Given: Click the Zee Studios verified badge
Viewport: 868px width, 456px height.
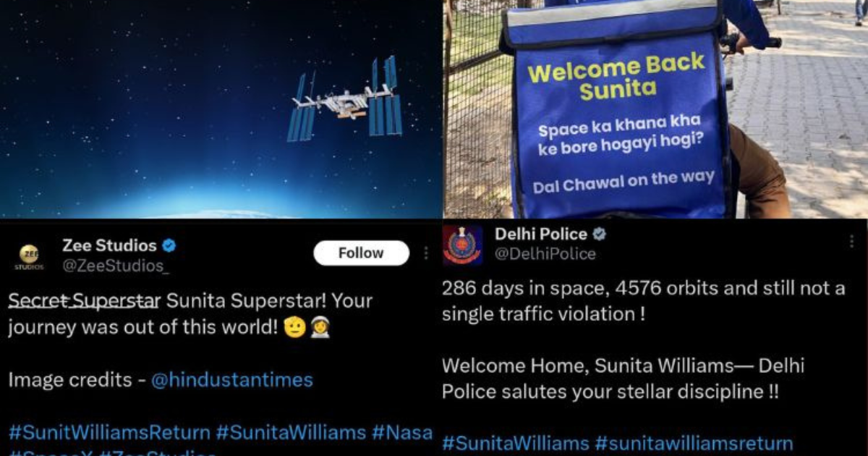Looking at the screenshot, I should (169, 245).
